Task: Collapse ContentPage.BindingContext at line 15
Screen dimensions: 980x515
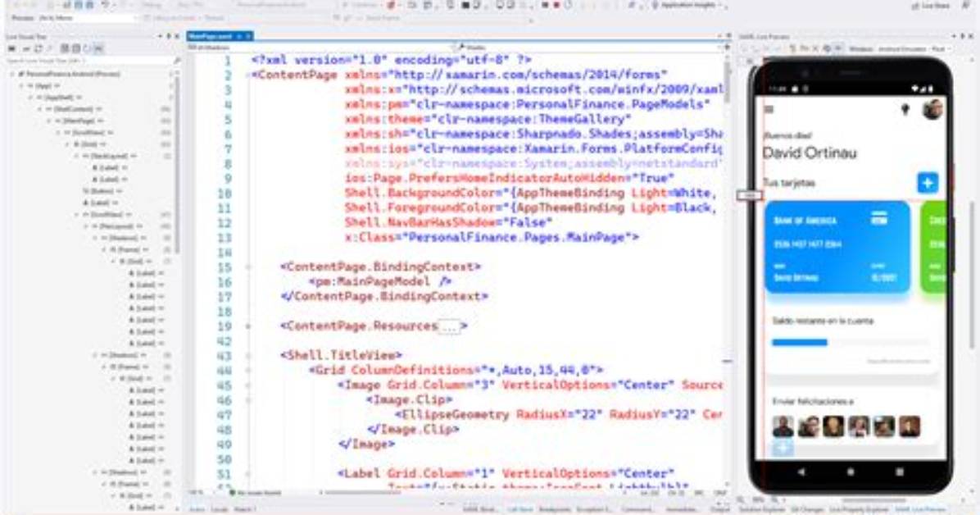Action: point(249,267)
